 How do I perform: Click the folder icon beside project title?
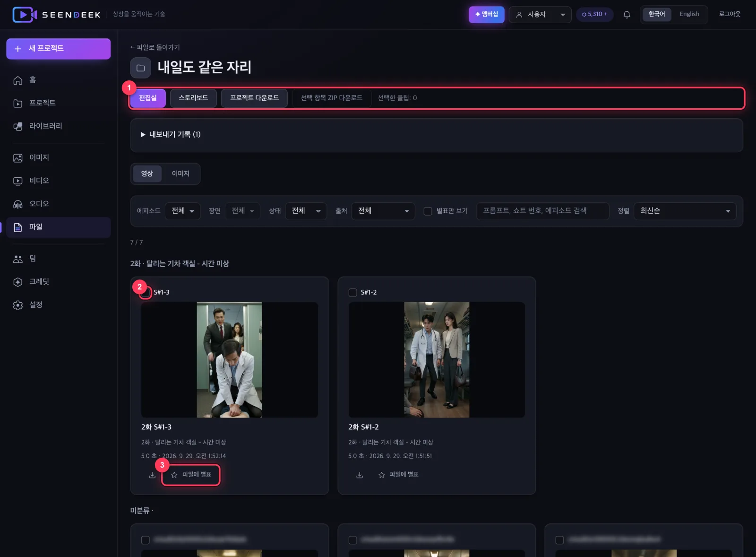[141, 68]
